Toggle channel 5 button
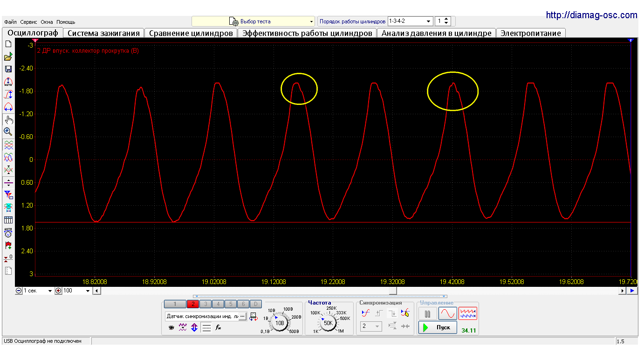The width and height of the screenshot is (644, 347). (x=231, y=304)
